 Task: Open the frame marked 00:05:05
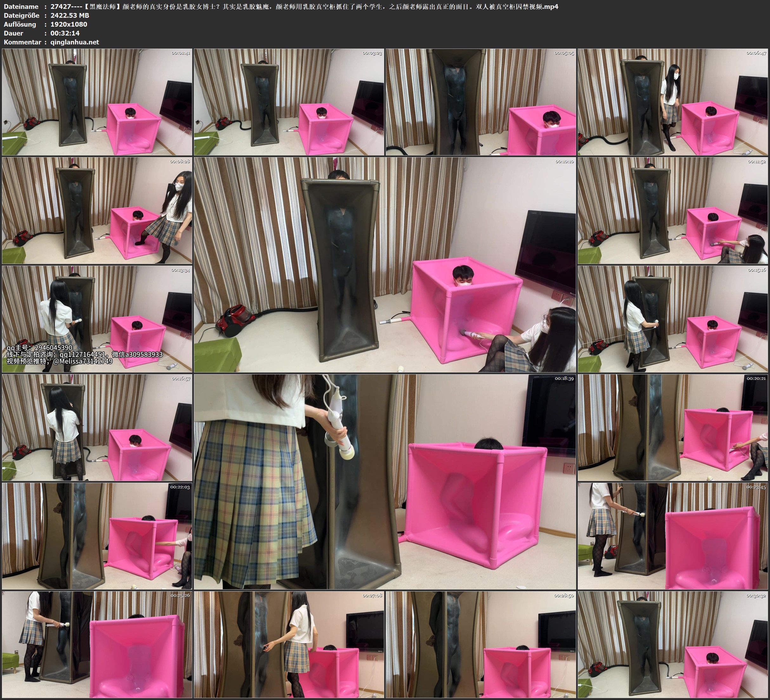tap(481, 102)
